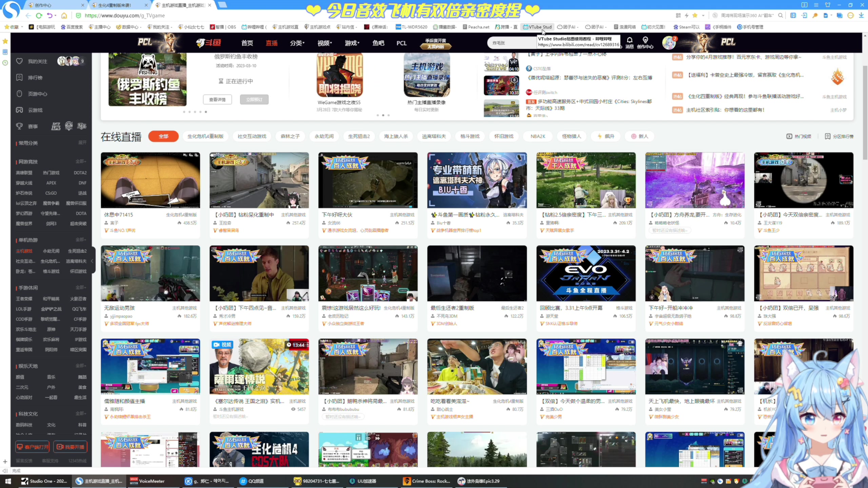Click the download arrow icon in browser toolbar
The image size is (868, 488).
861,16
